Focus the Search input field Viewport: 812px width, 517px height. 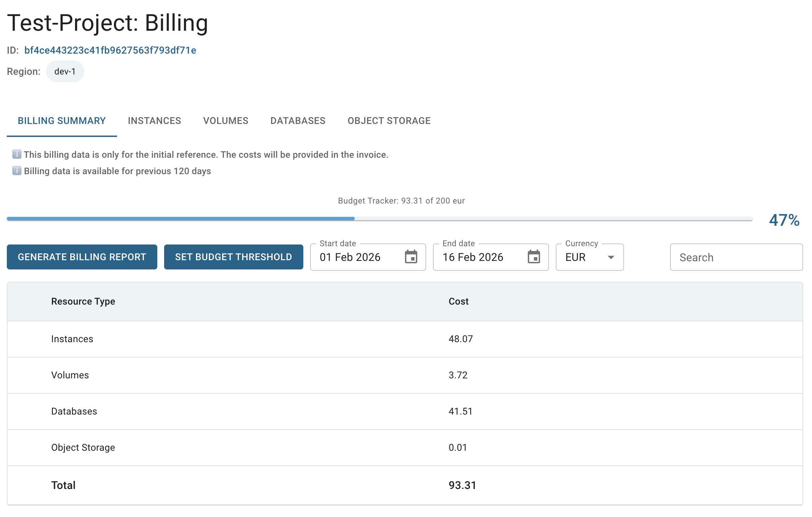click(x=736, y=257)
